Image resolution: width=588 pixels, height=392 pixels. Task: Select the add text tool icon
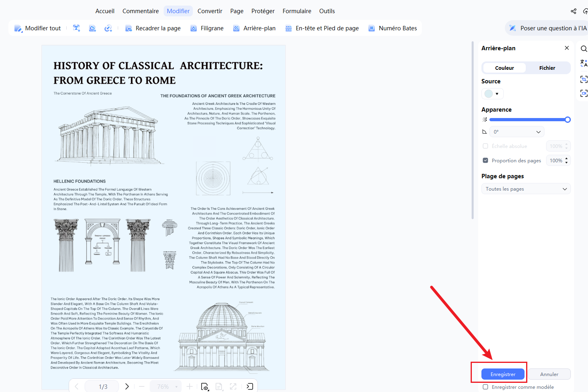pos(77,28)
